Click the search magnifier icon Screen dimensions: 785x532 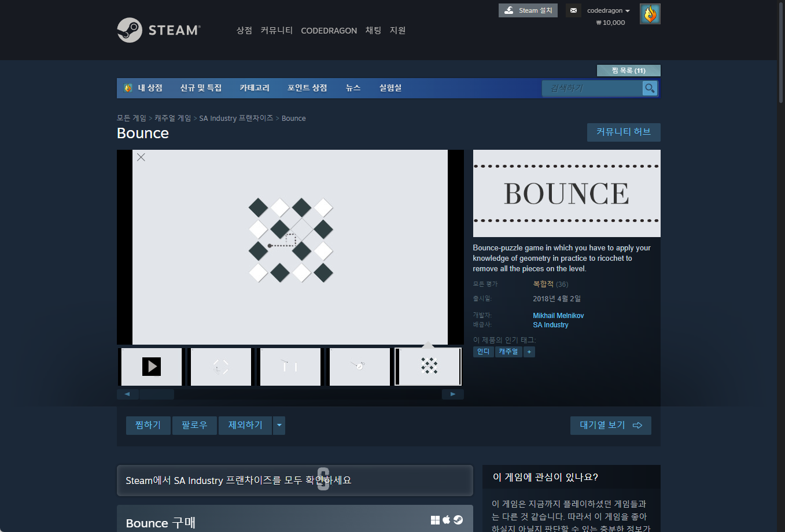pos(650,88)
